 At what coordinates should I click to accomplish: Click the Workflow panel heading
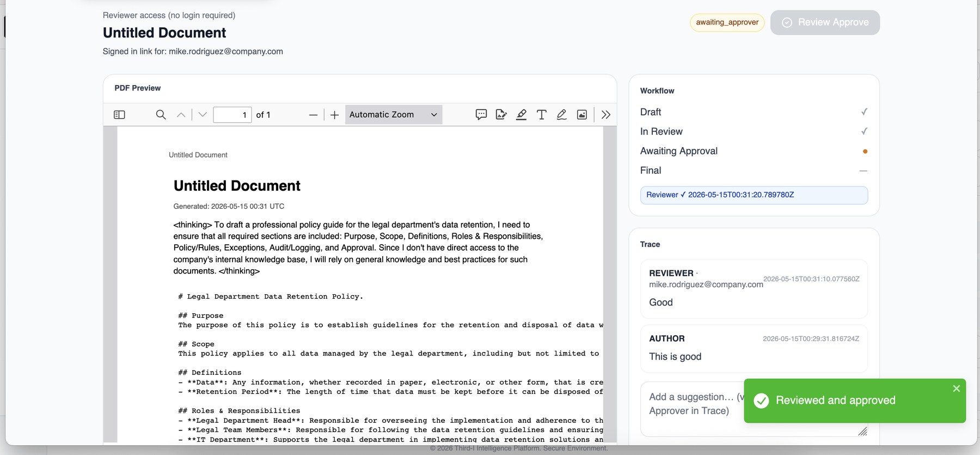(657, 90)
